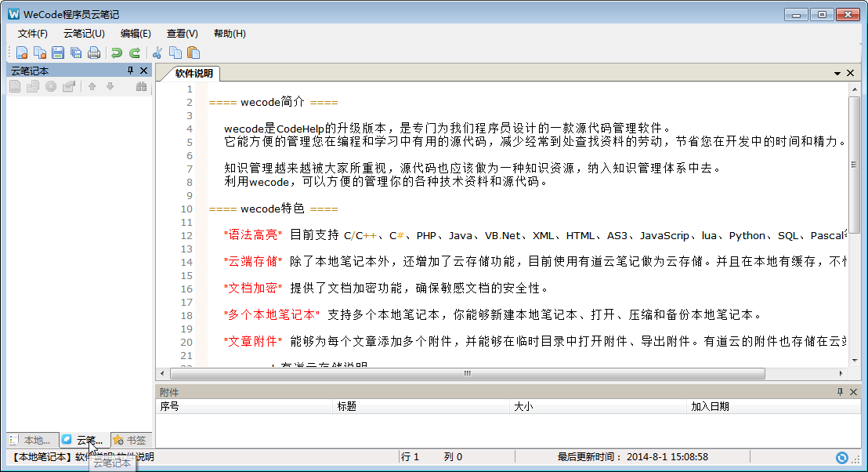Click the grayed edit icon in cloud panel
Screen dimensions: 868x472
[x=69, y=86]
